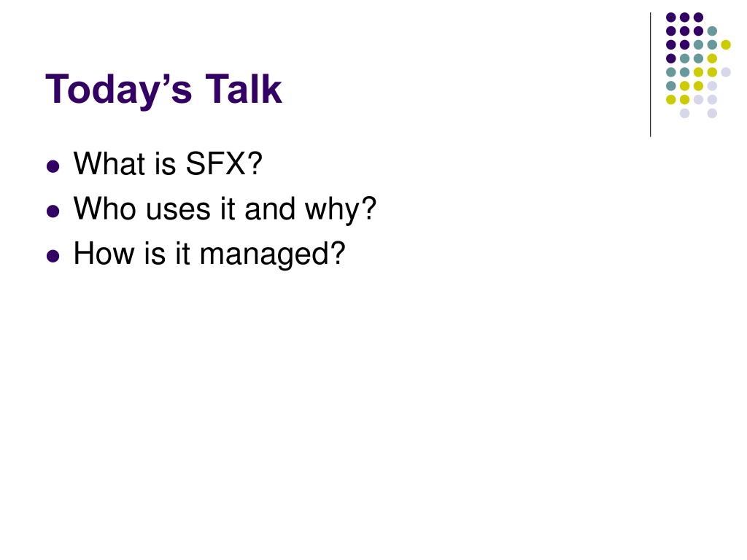This screenshot has width=747, height=560.
Task: Click the bottom-left lavender dot in the last row
Action: pyautogui.click(x=684, y=113)
